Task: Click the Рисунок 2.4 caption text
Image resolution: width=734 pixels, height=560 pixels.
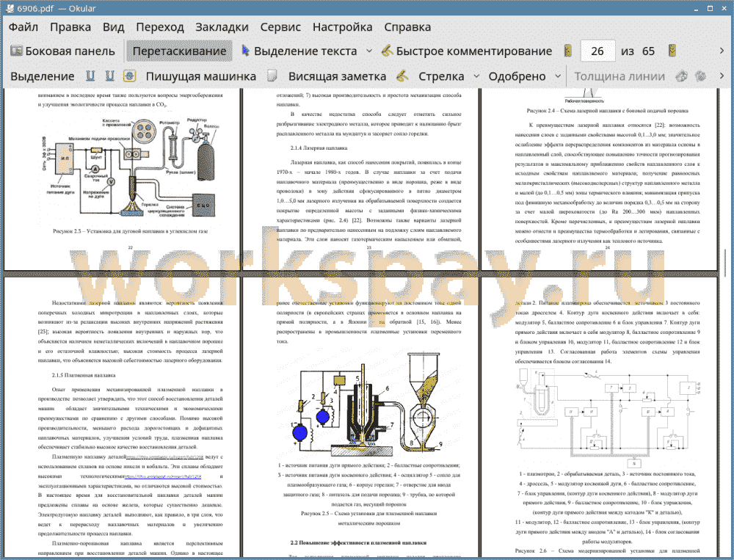Action: coord(607,111)
